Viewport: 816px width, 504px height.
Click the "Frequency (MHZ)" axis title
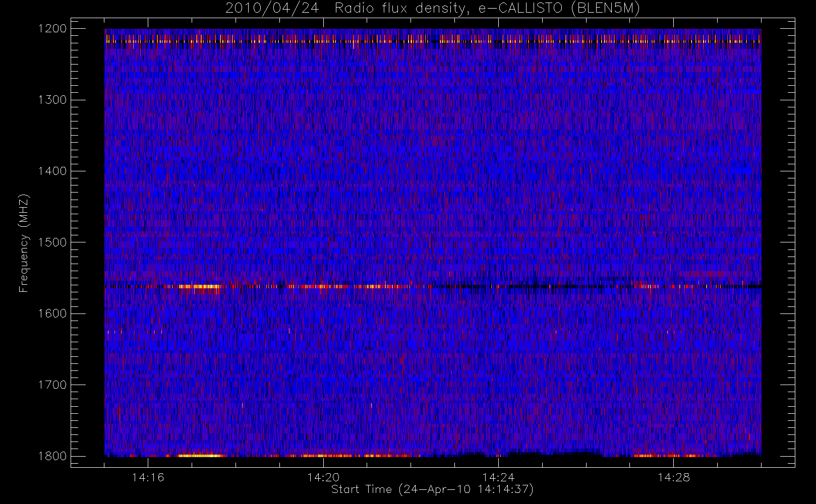[24, 243]
